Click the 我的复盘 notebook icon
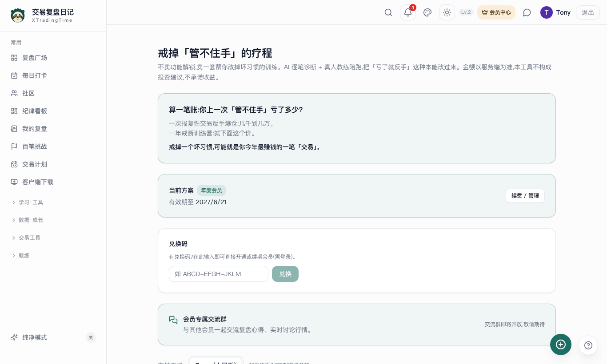 click(x=14, y=129)
